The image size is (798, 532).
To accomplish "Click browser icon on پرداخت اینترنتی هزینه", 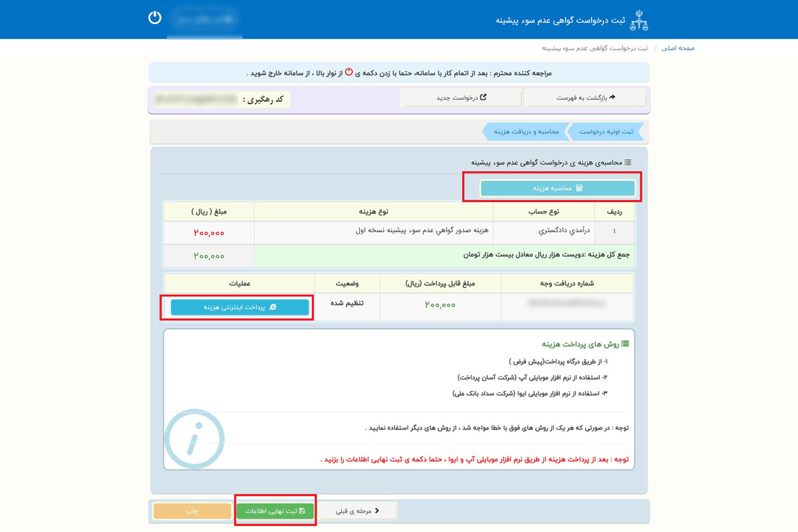I will tap(273, 307).
